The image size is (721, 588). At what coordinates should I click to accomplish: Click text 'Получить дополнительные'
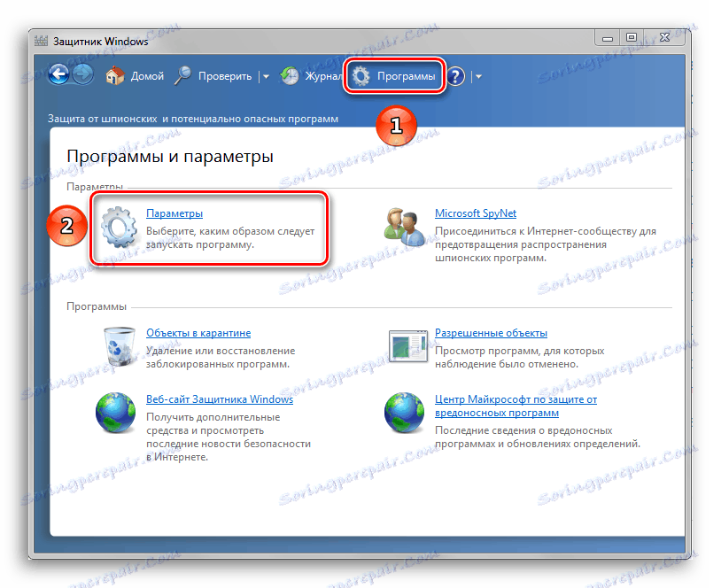213,417
